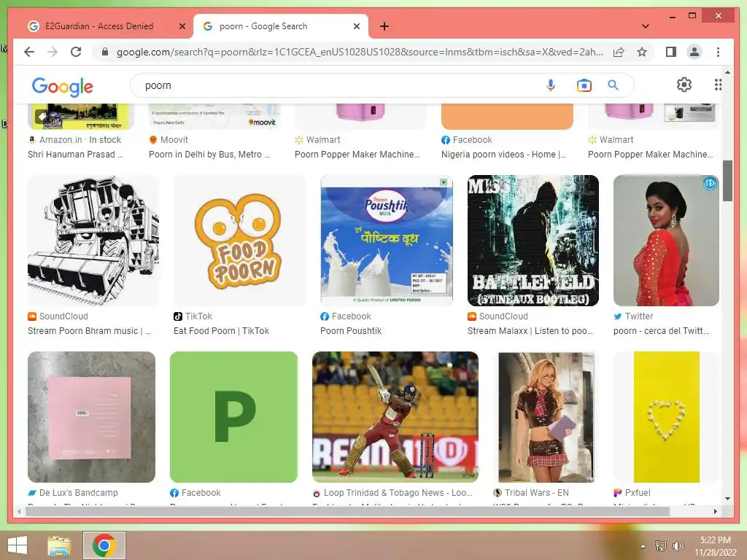Open a new browser tab
Image resolution: width=747 pixels, height=560 pixels.
point(384,26)
